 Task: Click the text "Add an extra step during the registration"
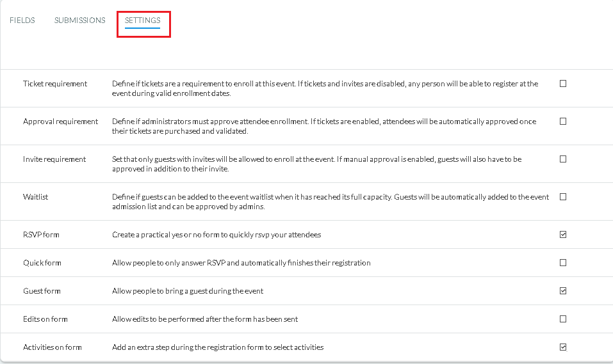click(218, 347)
